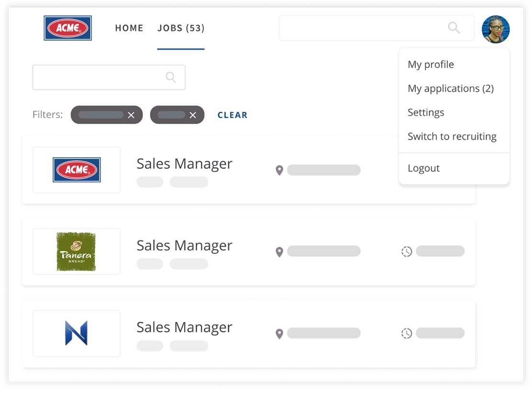Click the location pin on the ACME job
This screenshot has height=396, width=532.
coord(279,170)
